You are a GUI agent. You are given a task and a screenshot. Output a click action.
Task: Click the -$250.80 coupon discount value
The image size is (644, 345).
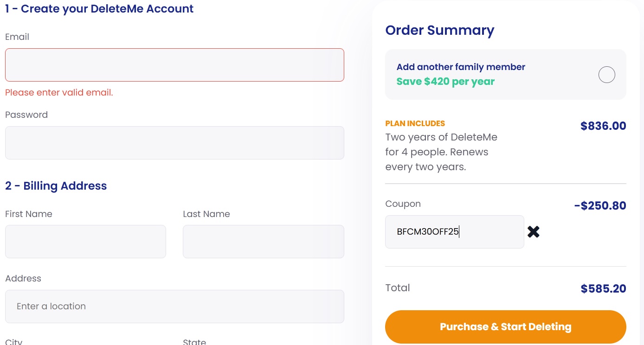(x=599, y=205)
